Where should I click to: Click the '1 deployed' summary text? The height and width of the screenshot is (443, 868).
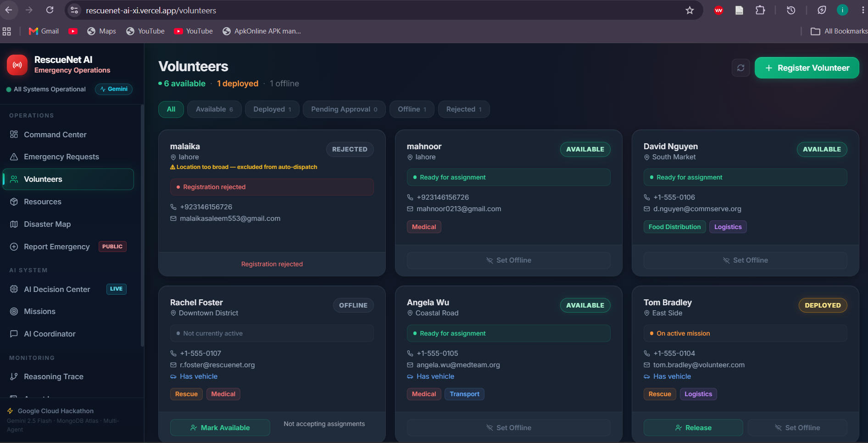pyautogui.click(x=238, y=84)
